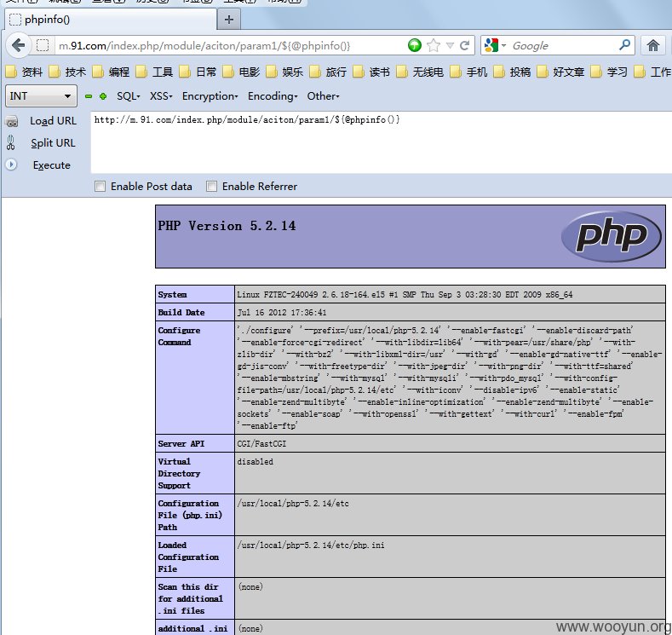Viewport: 672px width, 635px height.
Task: Click the Linux FZTEC-240049 system value
Action: coord(405,295)
